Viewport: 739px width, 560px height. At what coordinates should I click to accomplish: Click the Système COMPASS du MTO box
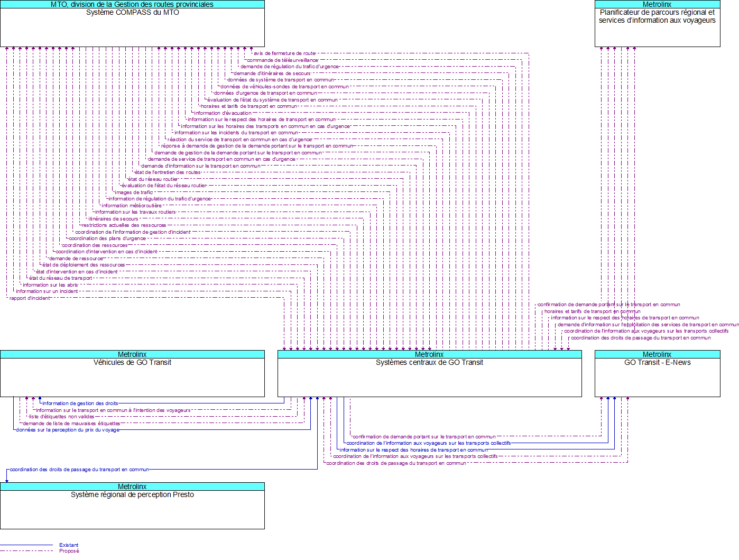tap(132, 27)
